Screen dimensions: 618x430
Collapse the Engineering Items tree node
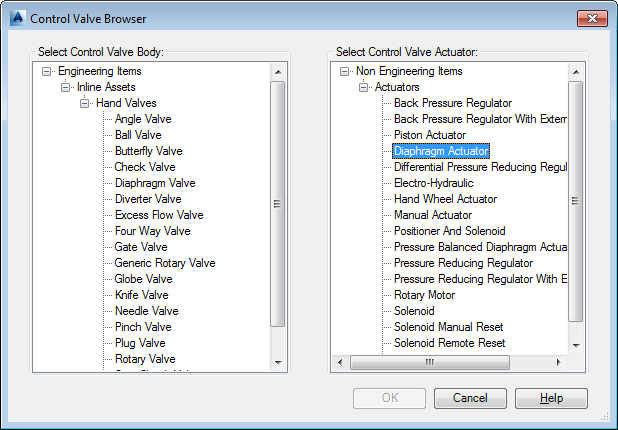tap(47, 71)
